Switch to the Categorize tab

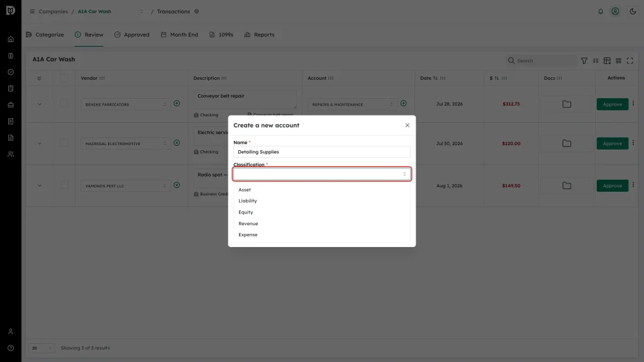45,35
